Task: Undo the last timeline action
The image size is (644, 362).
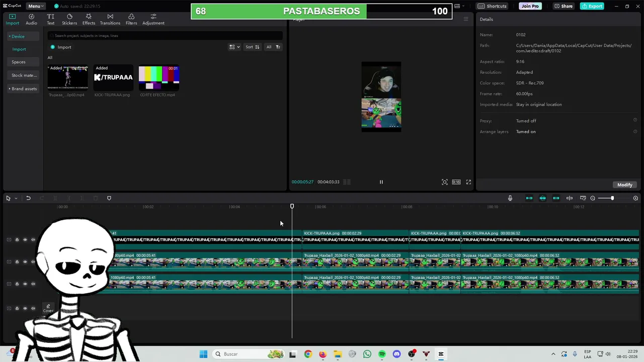Action: (28, 198)
